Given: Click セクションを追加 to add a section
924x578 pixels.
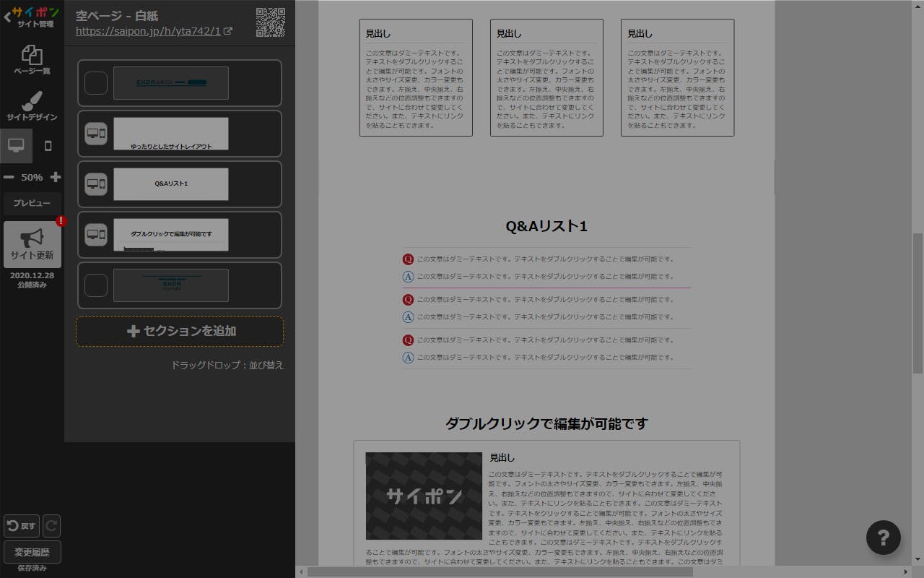Looking at the screenshot, I should coord(180,332).
